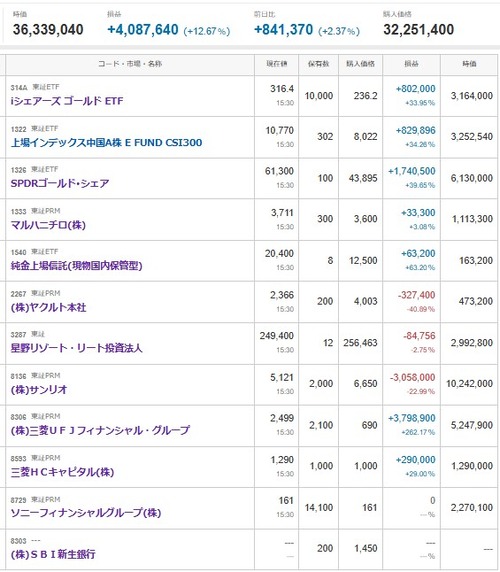Open (株)SBI新生銀行 stock link
Image resolution: width=500 pixels, height=572 pixels.
(x=53, y=554)
